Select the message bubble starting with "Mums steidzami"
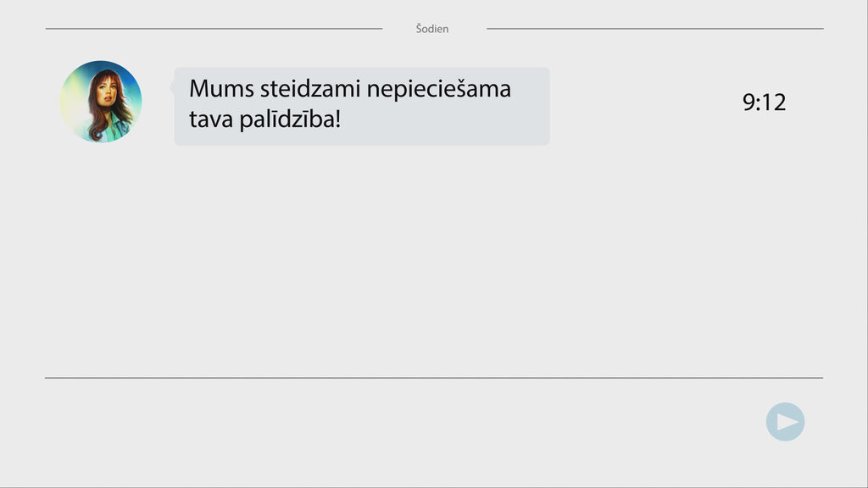868x488 pixels. [x=362, y=106]
